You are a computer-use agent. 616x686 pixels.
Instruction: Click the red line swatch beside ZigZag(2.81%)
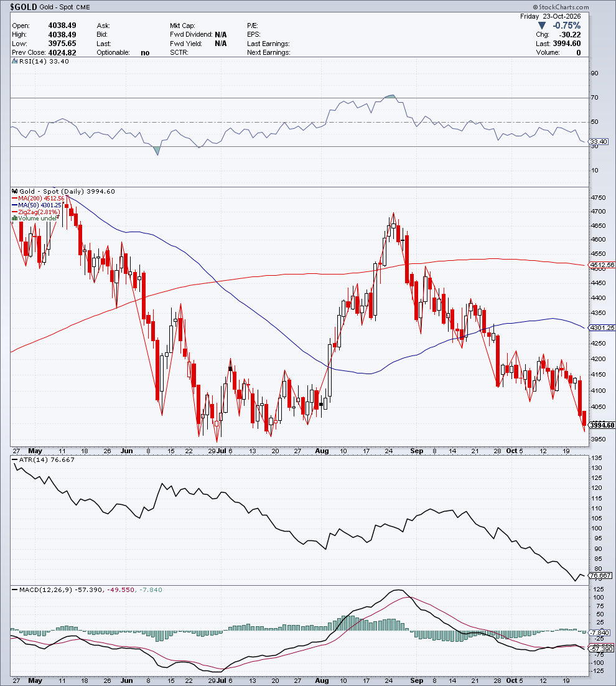click(14, 212)
